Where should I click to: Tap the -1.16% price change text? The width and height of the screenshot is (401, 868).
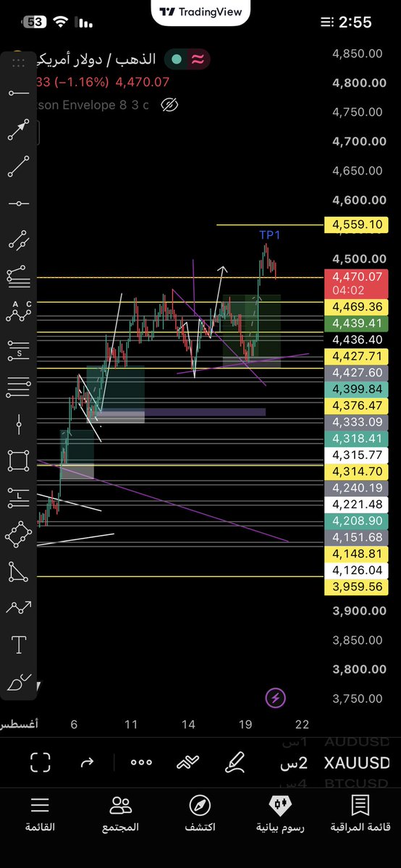point(81,83)
